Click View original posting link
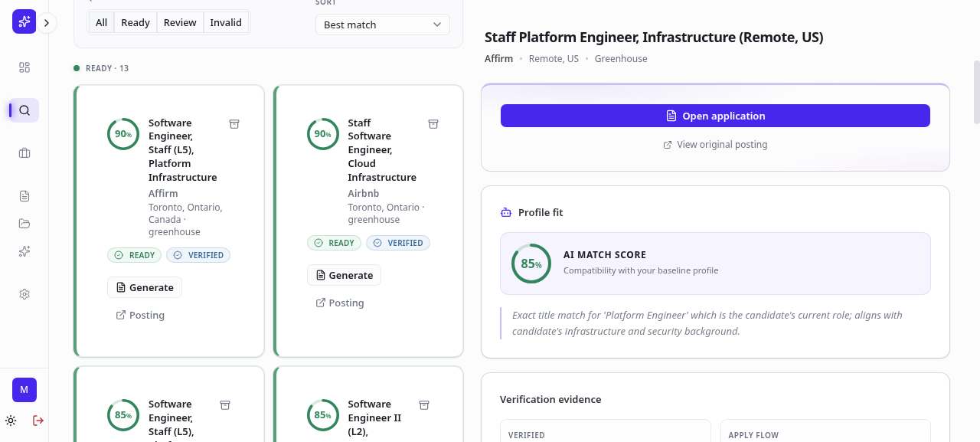The height and width of the screenshot is (442, 980). pyautogui.click(x=715, y=144)
